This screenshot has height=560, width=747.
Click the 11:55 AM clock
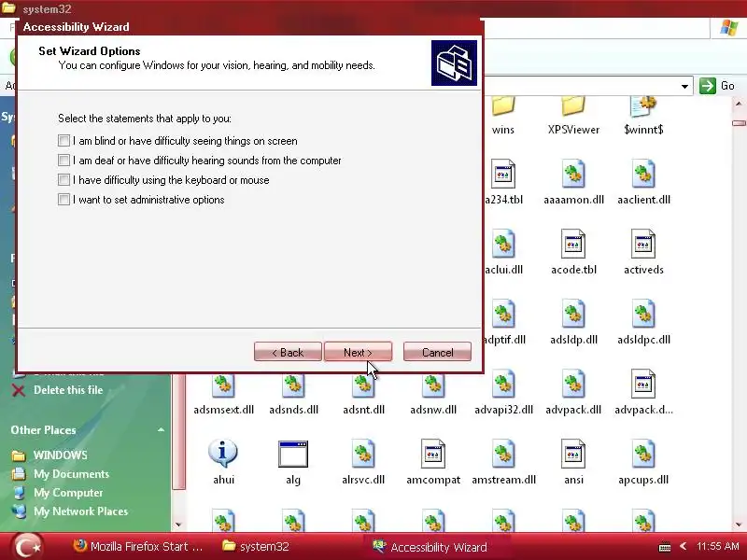pyautogui.click(x=717, y=546)
